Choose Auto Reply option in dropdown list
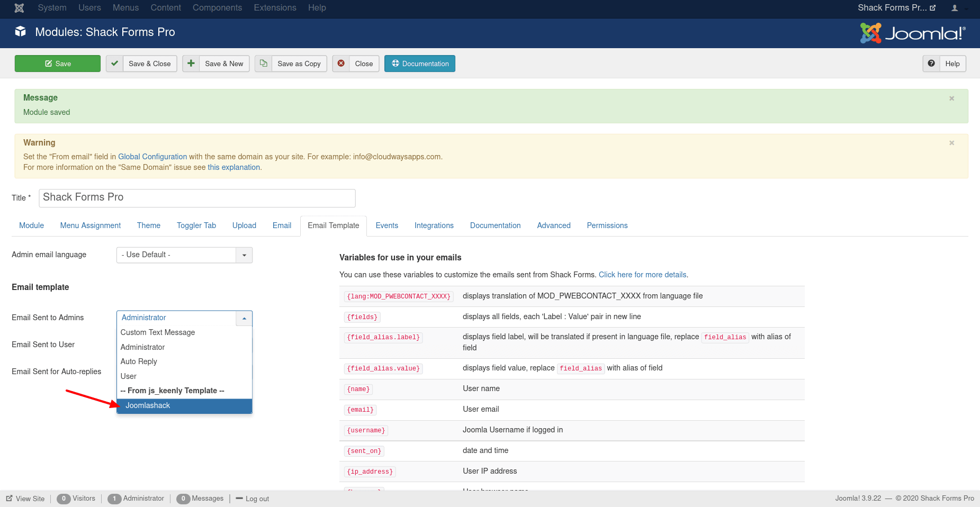980x507 pixels. click(184, 361)
